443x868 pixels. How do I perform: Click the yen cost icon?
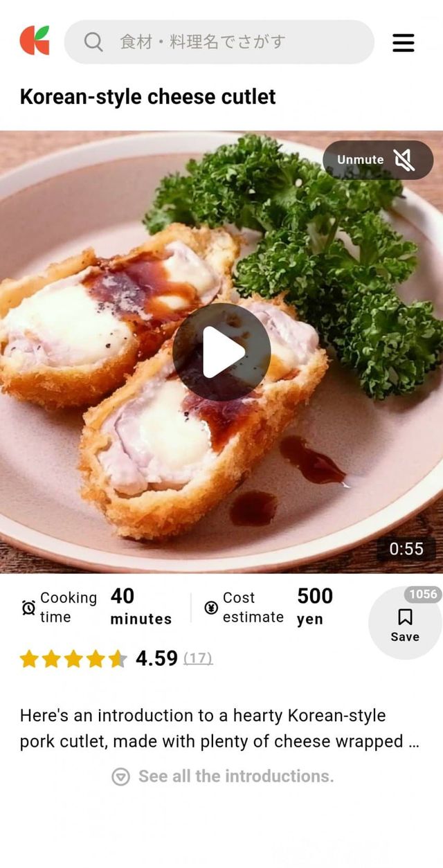tap(211, 608)
